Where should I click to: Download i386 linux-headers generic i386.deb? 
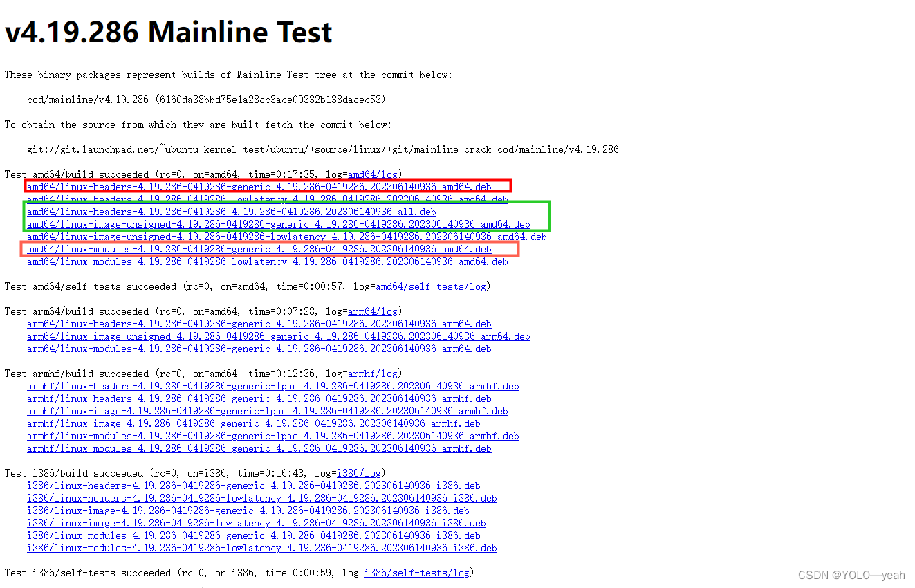pyautogui.click(x=254, y=486)
